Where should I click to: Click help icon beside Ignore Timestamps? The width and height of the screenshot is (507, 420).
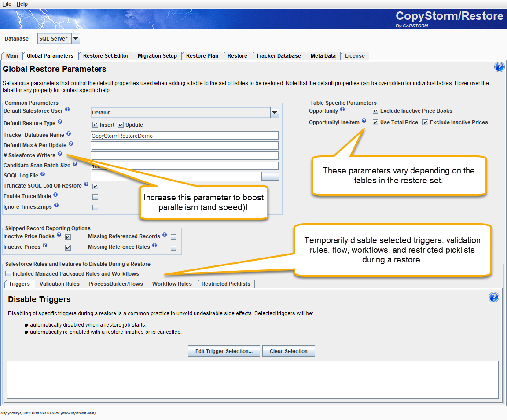pos(56,205)
